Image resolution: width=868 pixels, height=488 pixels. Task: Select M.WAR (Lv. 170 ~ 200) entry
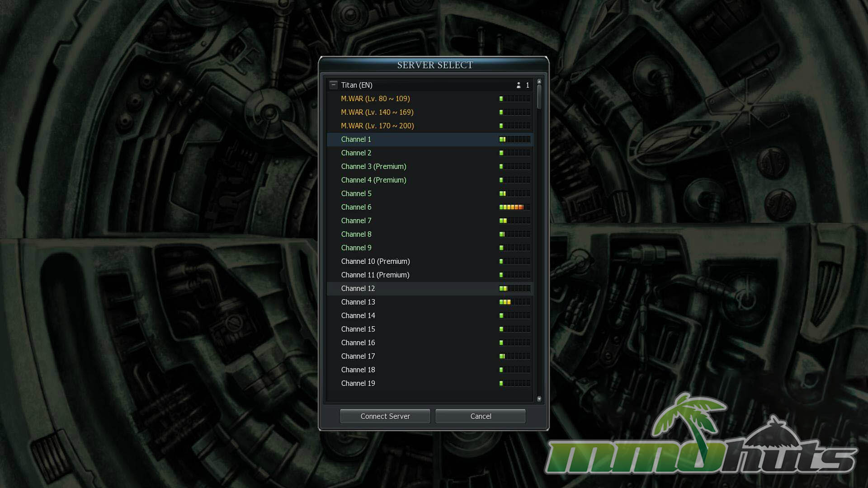(x=377, y=126)
